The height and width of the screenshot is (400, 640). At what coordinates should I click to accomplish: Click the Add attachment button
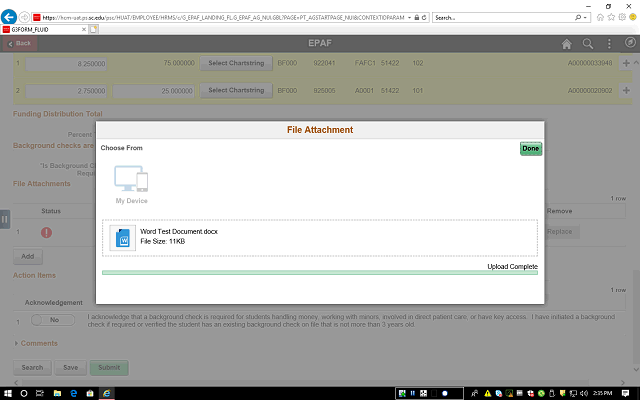pyautogui.click(x=28, y=257)
